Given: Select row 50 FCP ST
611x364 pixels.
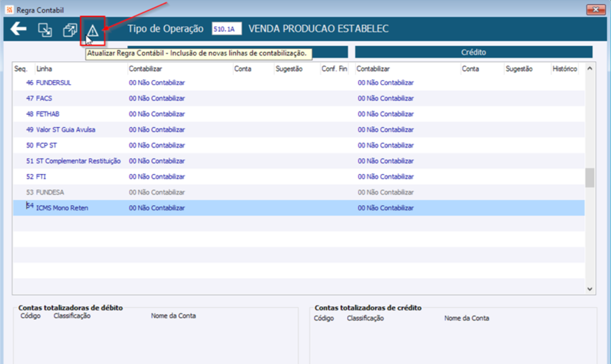Looking at the screenshot, I should click(x=298, y=145).
